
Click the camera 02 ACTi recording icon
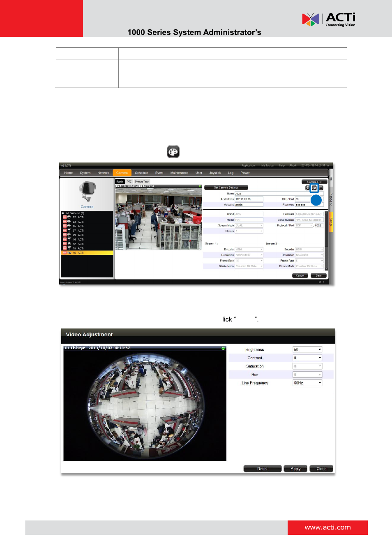(65, 217)
